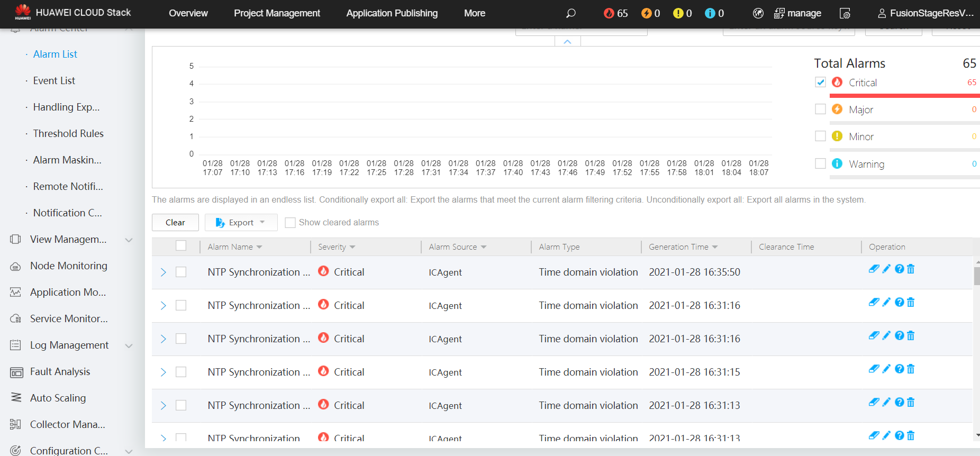The height and width of the screenshot is (456, 980).
Task: Open Alarm Maskin... sidebar link
Action: [67, 160]
